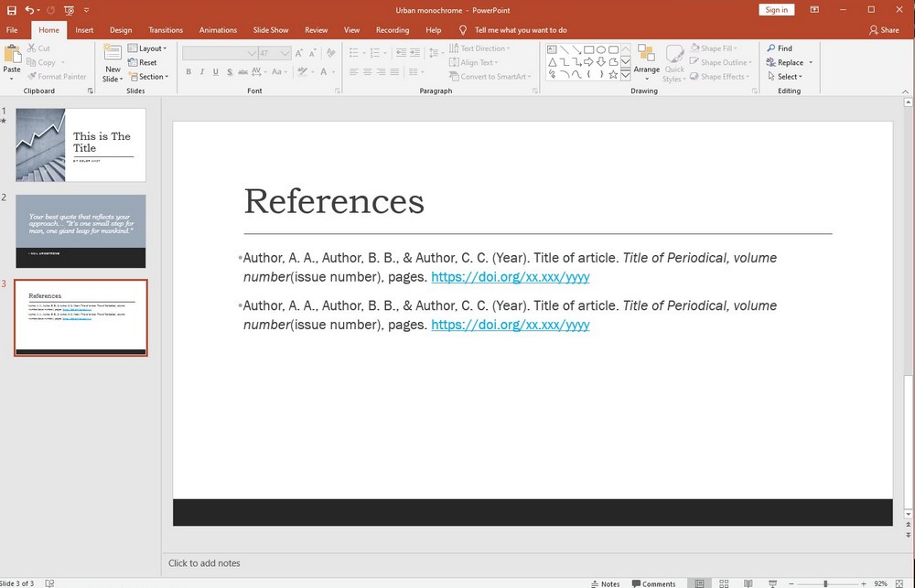Apply strikethrough formatting
Viewport: 915px width, 588px height.
pyautogui.click(x=242, y=71)
